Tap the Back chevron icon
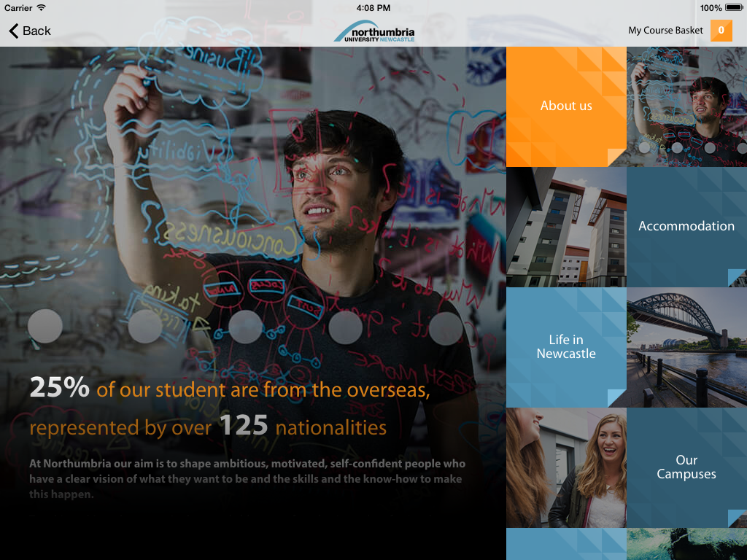 click(14, 31)
